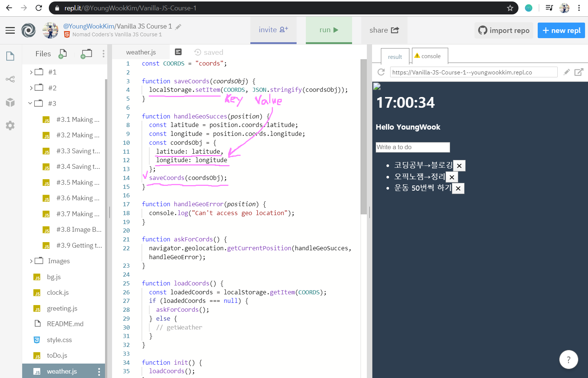Open #3.5 Making file

click(x=72, y=183)
